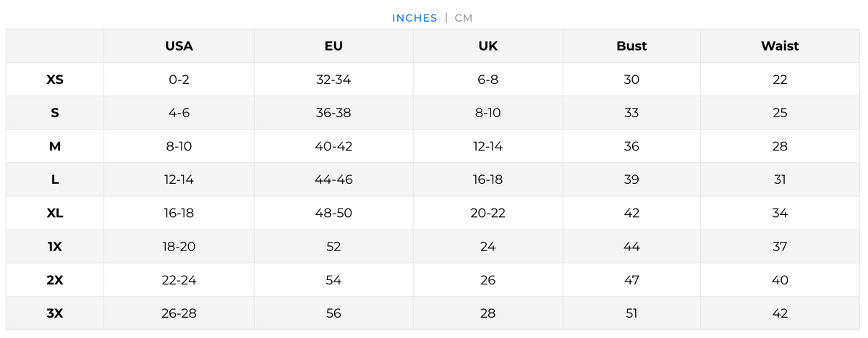Switch units to INCHES
Viewport: 868px width, 338px height.
coord(414,18)
